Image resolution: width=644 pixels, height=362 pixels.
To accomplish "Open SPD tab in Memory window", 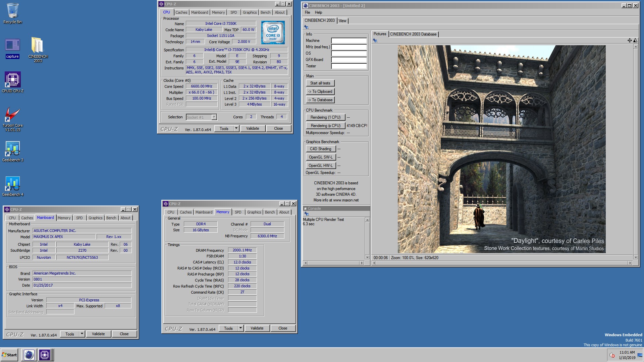I will (x=238, y=212).
